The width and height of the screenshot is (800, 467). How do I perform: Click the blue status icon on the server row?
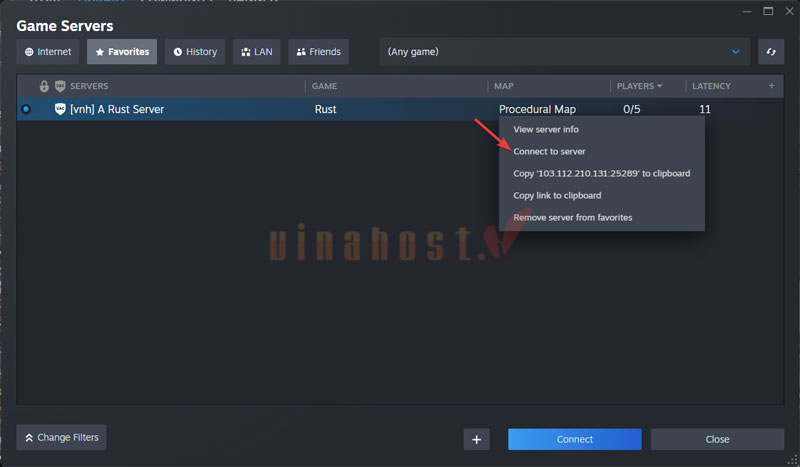tap(26, 109)
